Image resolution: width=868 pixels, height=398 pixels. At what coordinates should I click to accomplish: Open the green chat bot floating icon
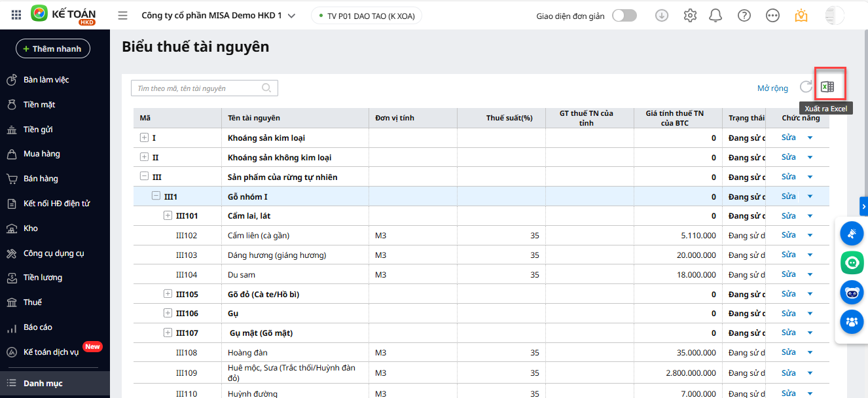click(x=852, y=262)
